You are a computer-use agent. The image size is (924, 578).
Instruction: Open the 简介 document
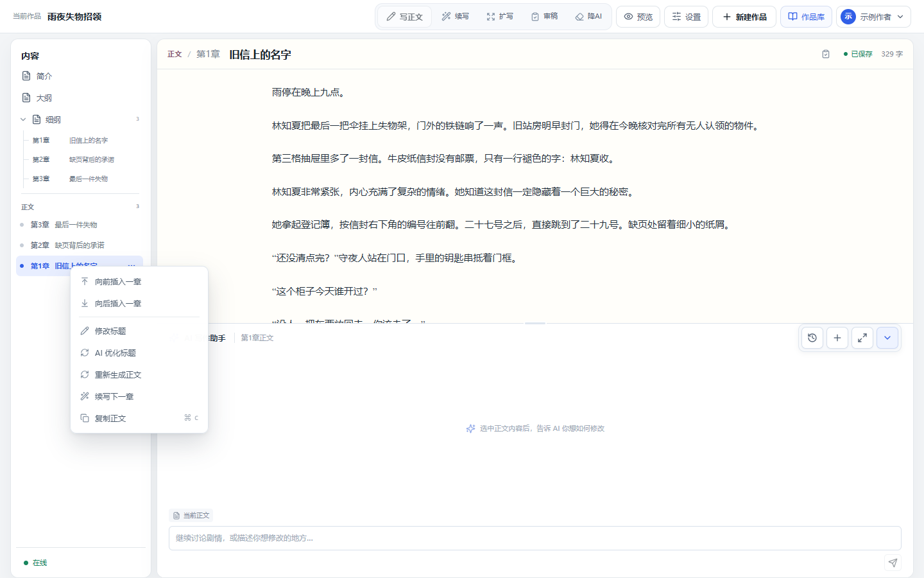[80, 76]
